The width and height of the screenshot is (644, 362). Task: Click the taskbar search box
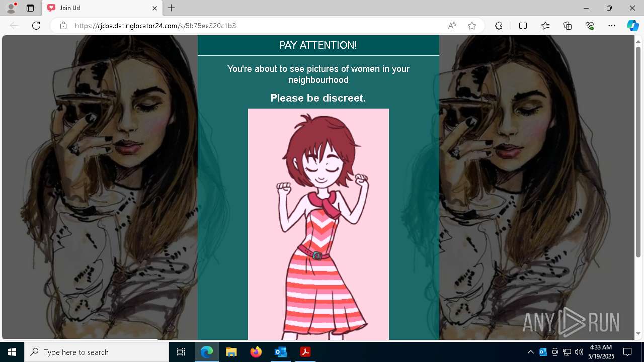97,352
